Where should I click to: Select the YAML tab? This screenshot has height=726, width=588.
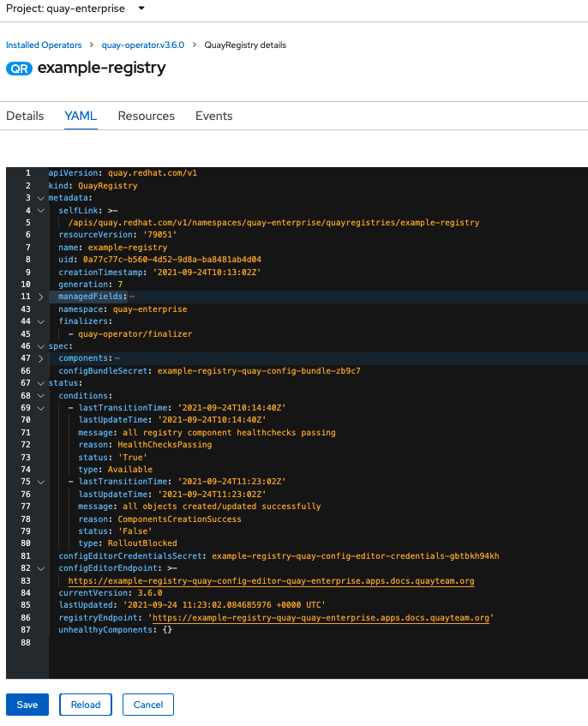(x=81, y=116)
